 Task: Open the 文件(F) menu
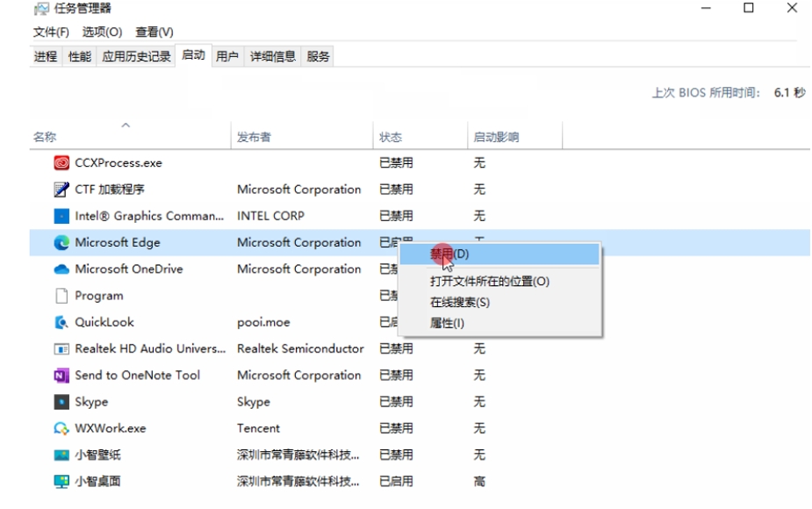click(x=51, y=32)
